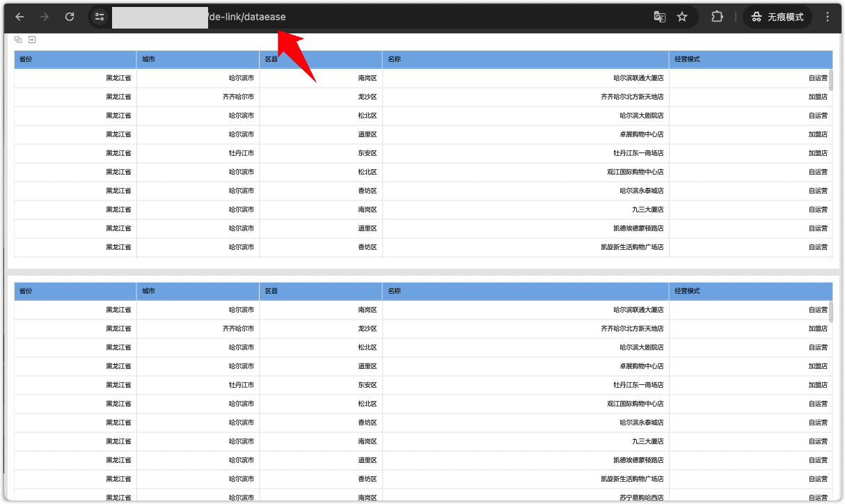Click the copy dashboard icon above the table
The height and width of the screenshot is (504, 845).
18,40
